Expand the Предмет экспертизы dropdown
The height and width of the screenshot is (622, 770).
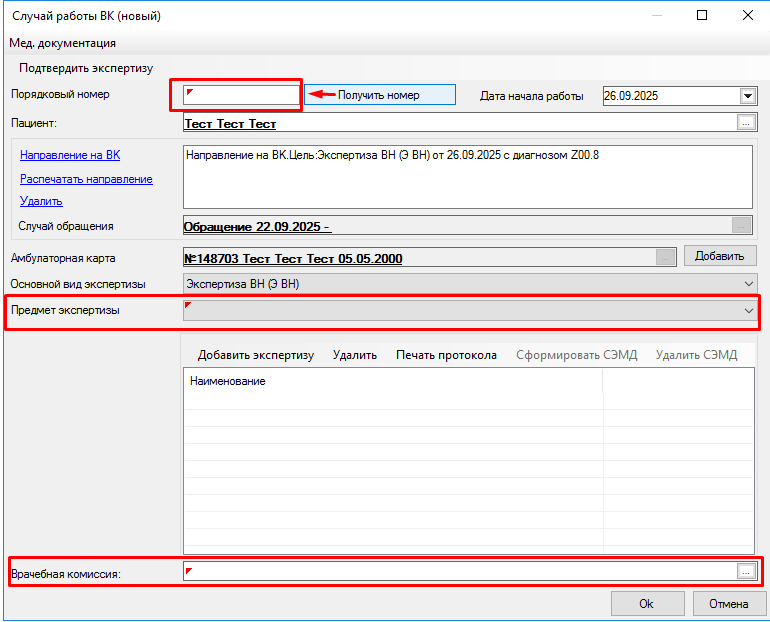(x=750, y=311)
